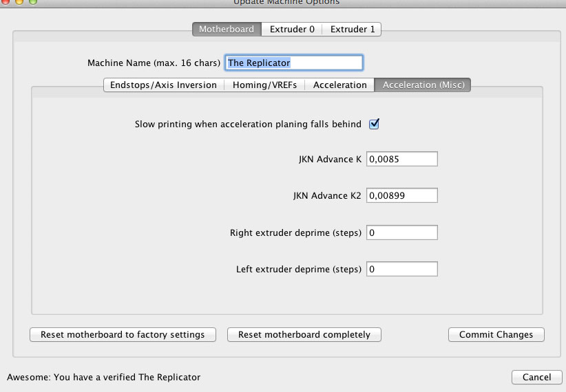Commit Changes to the machine
Screen dimensions: 566x392
point(496,335)
